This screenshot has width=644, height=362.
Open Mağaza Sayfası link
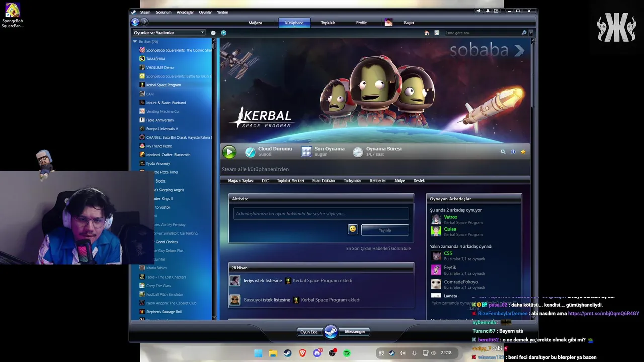[240, 180]
